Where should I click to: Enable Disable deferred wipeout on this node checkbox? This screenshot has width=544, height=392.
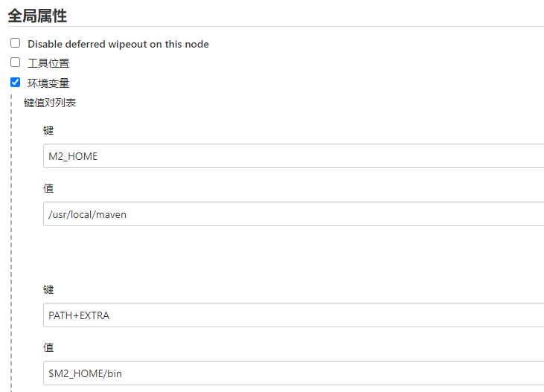click(16, 43)
